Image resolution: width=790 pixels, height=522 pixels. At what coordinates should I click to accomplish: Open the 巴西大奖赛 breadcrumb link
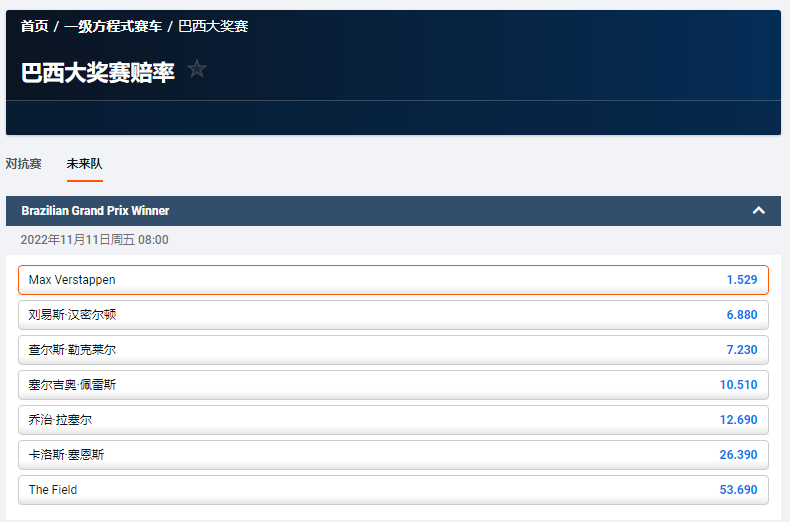click(x=213, y=26)
